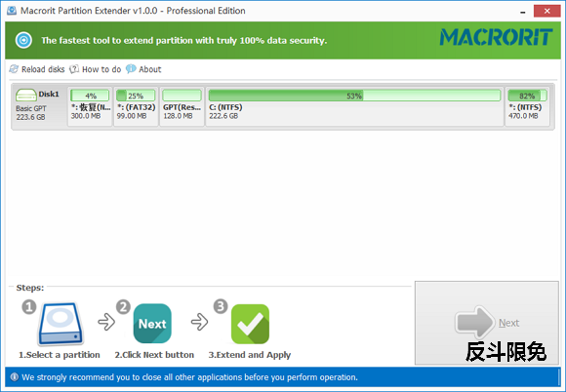Viewport: 566px width, 392px height.
Task: Click the 25% usage bar
Action: click(136, 96)
